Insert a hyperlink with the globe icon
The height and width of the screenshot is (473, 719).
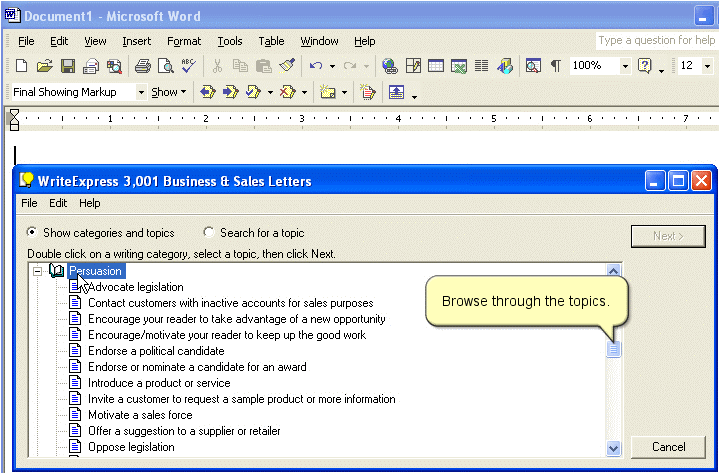click(390, 66)
